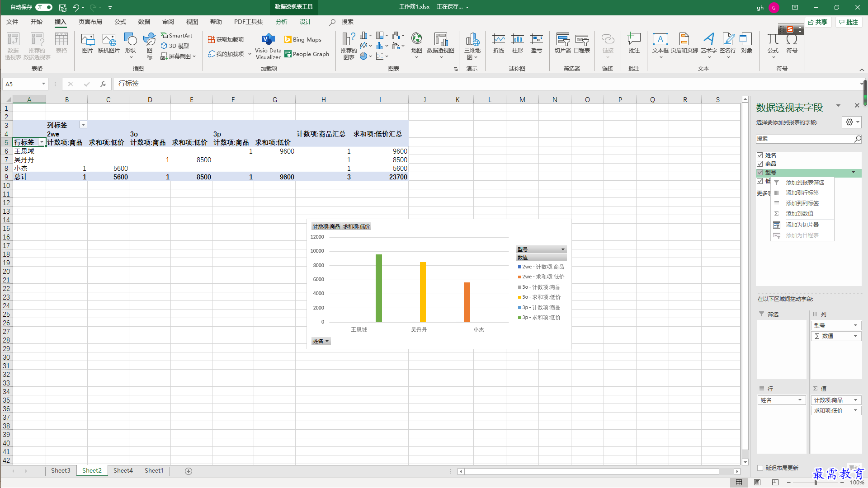Switch to page layout view

757,483
